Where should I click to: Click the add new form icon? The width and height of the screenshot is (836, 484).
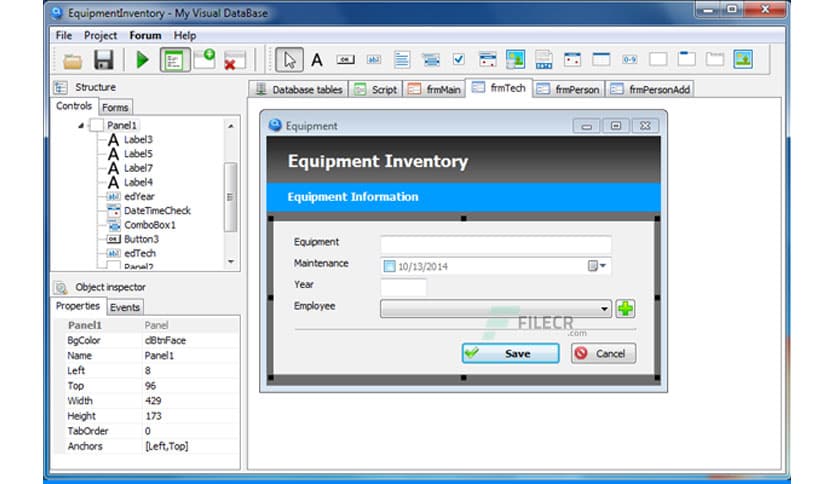205,59
